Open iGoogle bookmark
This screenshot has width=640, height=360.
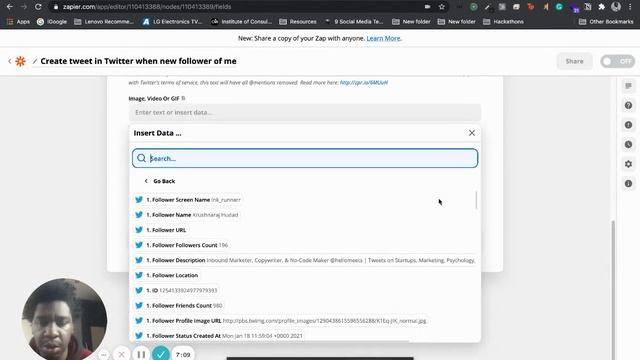click(52, 22)
